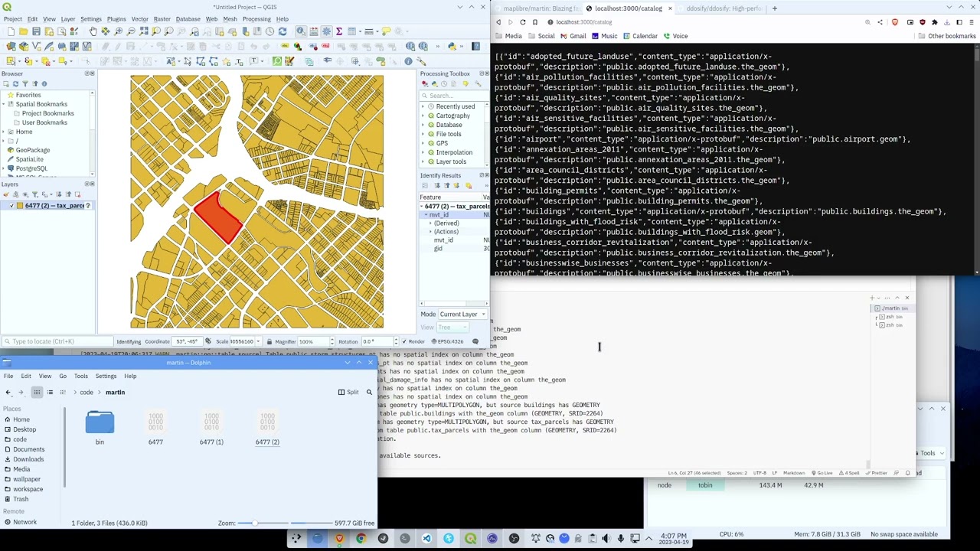Open Downloads in Dolphin Places

point(28,459)
